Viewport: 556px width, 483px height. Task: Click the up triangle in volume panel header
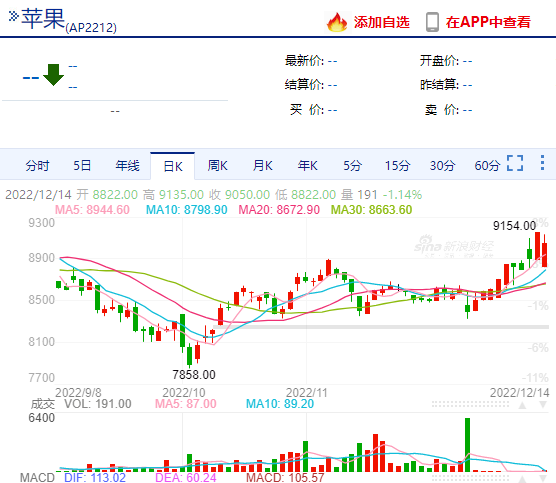tap(522, 405)
